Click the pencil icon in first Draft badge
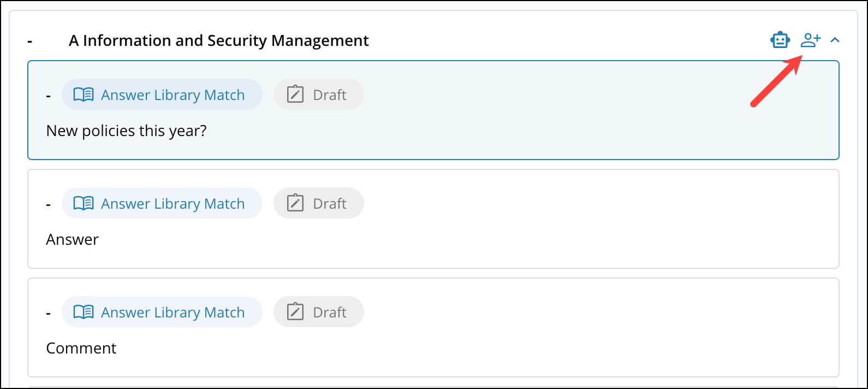Image resolution: width=868 pixels, height=389 pixels. pyautogui.click(x=295, y=94)
